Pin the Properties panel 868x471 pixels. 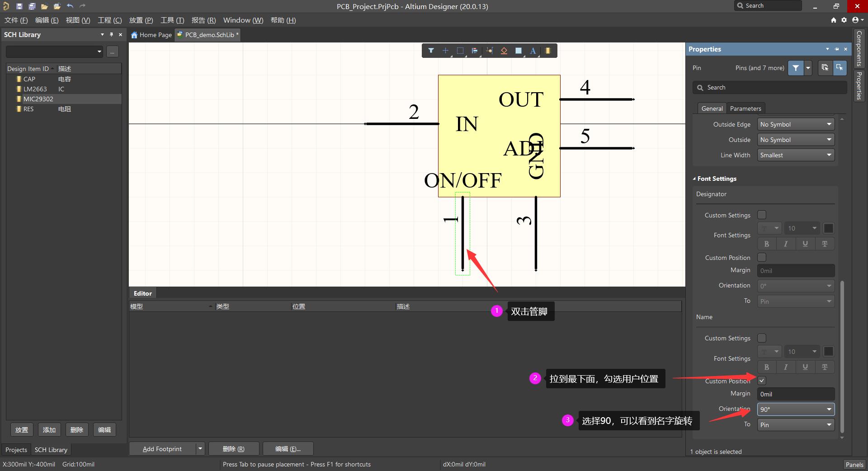[837, 49]
